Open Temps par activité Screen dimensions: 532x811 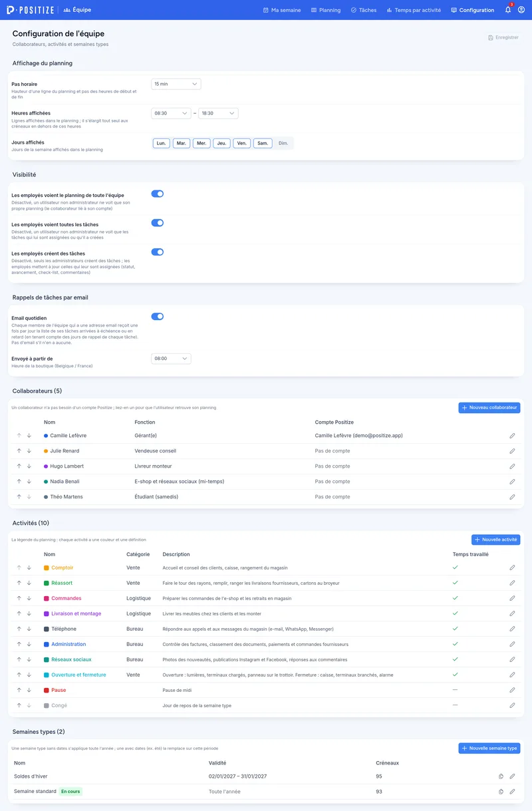pyautogui.click(x=414, y=10)
